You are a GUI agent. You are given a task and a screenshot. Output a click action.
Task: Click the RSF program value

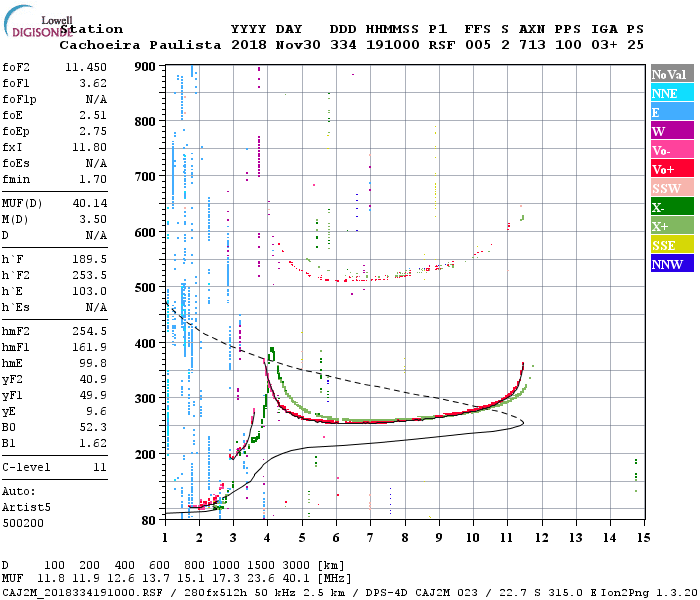pos(442,45)
